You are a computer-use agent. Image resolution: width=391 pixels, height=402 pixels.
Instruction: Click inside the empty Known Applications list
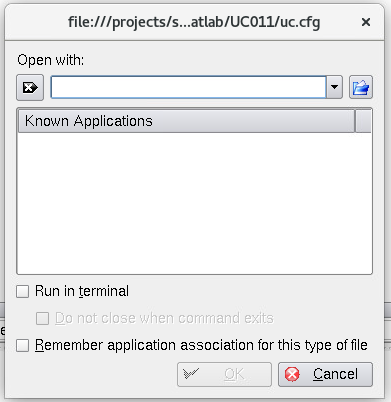pos(194,203)
